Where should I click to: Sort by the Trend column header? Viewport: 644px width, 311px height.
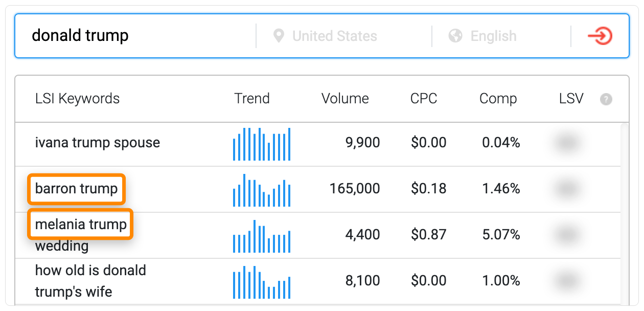[x=252, y=99]
